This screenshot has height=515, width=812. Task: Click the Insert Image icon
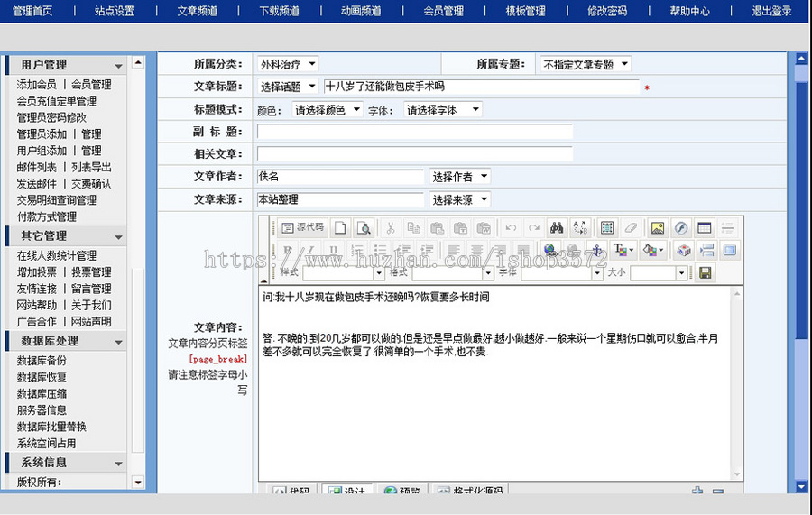[x=657, y=228]
